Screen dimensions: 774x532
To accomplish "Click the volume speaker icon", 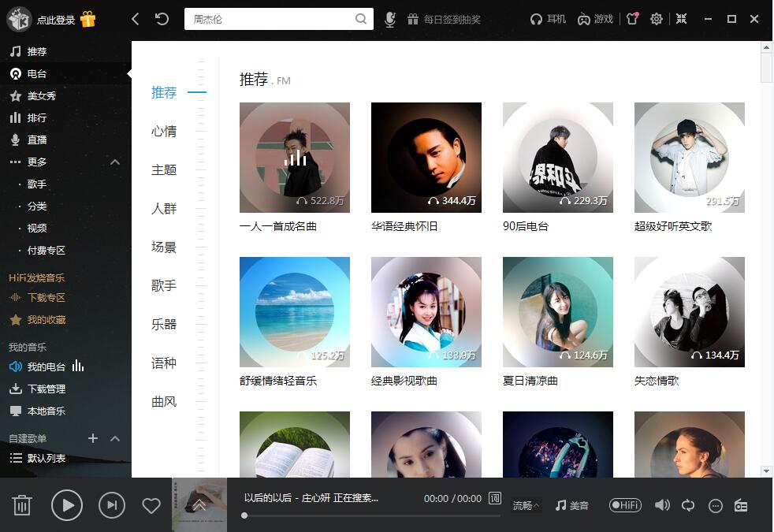I will point(662,505).
